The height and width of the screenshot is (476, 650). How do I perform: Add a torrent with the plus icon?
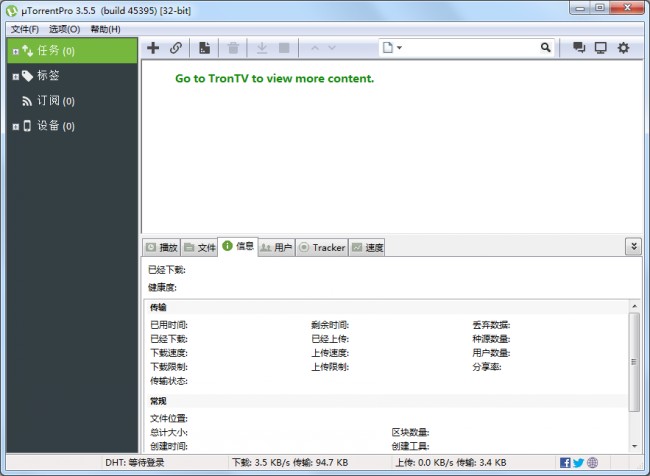(153, 48)
